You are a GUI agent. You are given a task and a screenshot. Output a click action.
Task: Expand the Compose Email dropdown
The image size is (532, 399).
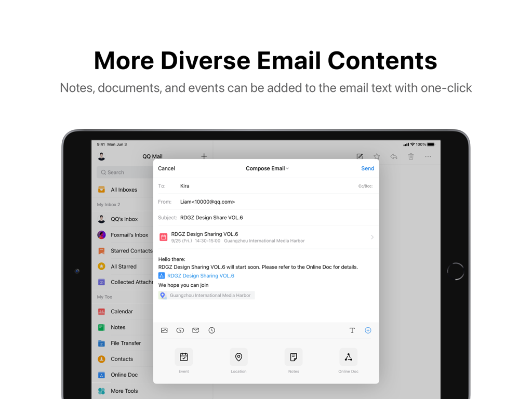pyautogui.click(x=267, y=168)
